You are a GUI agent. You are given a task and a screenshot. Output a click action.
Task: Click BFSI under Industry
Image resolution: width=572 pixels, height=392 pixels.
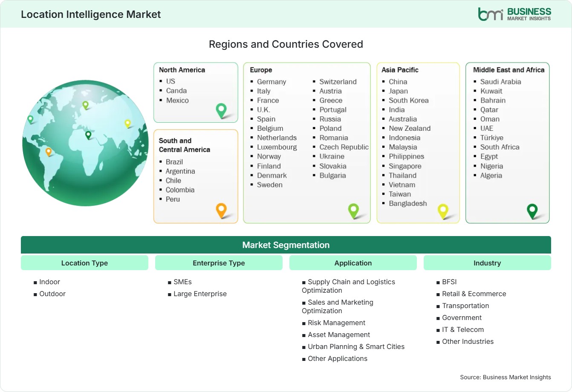point(449,282)
